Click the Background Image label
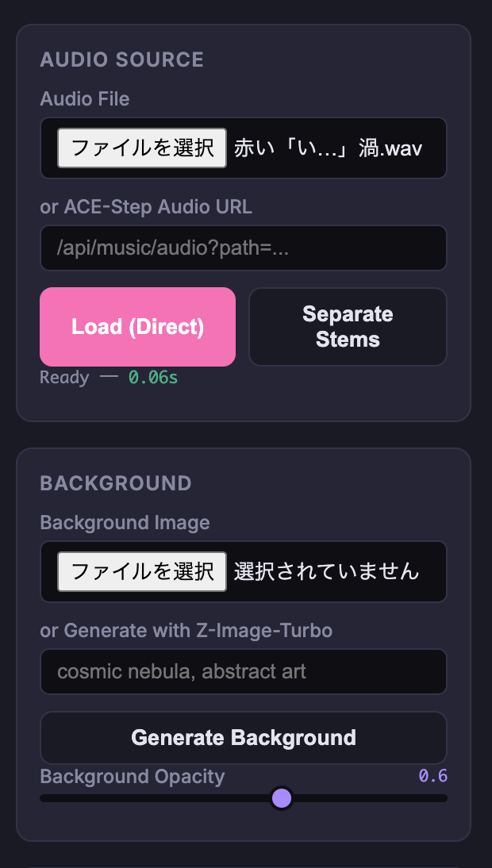492x868 pixels. pos(125,523)
